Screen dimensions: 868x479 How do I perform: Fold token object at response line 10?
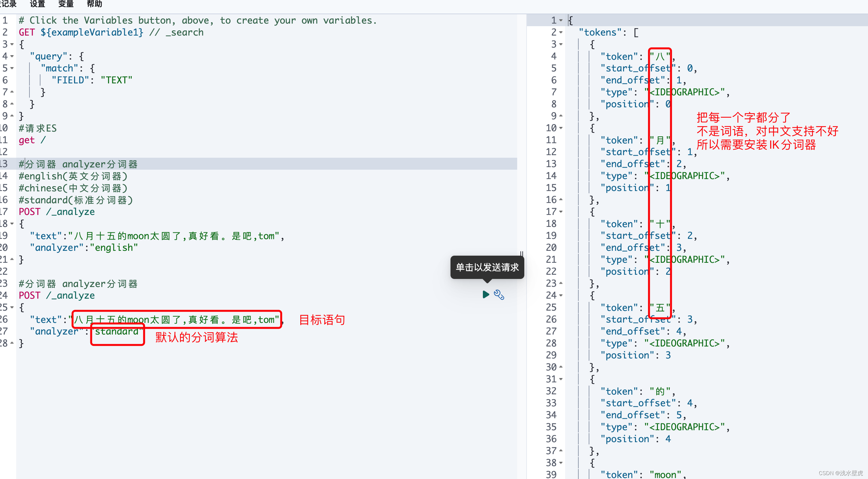tap(561, 128)
